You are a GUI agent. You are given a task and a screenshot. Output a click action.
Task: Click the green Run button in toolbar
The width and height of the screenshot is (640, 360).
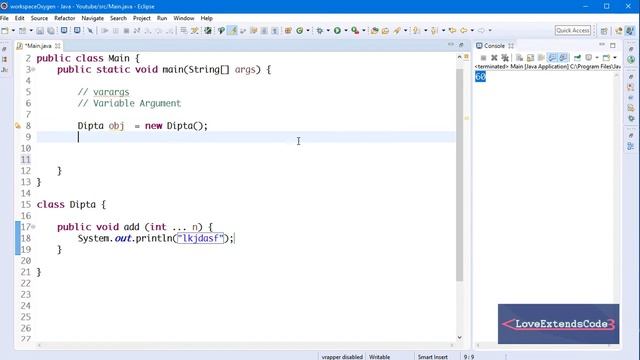click(337, 31)
